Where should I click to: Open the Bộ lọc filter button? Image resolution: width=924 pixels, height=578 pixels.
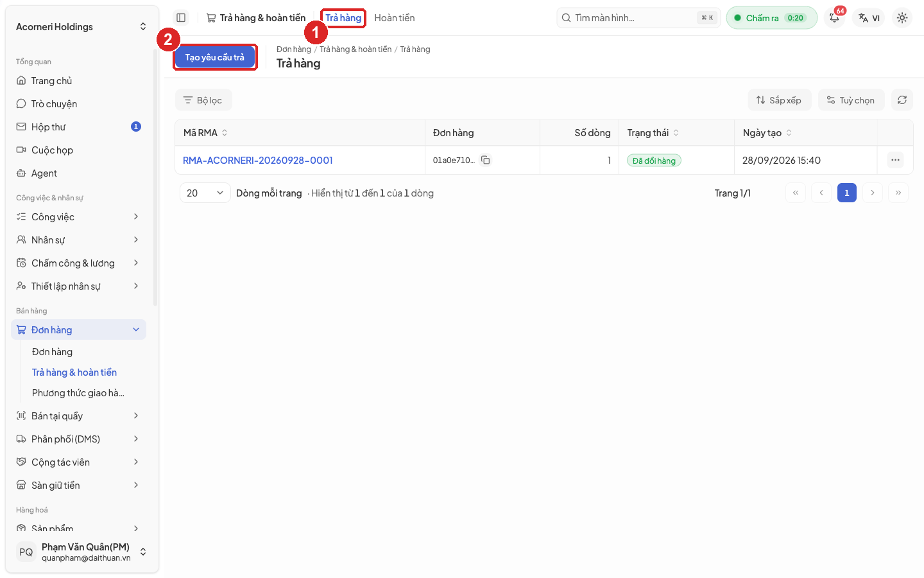point(203,100)
